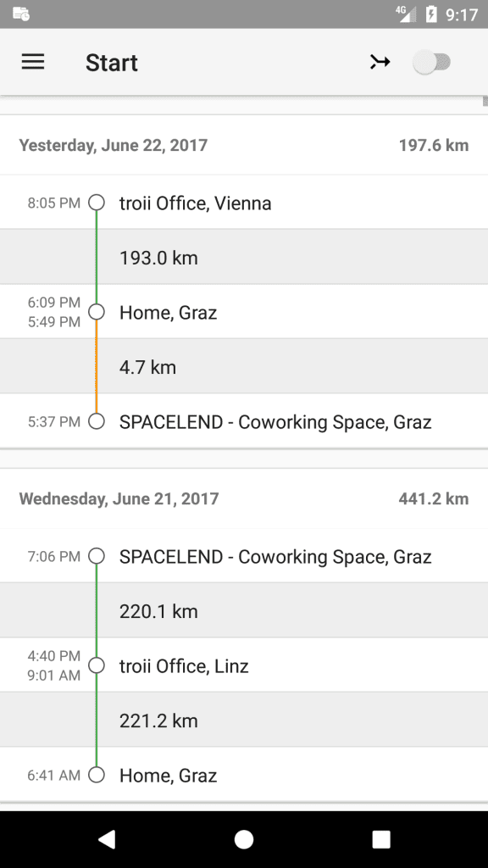488x868 pixels.
Task: Open the 7:06 PM SPACELEND Coworking Space stop
Action: point(244,556)
